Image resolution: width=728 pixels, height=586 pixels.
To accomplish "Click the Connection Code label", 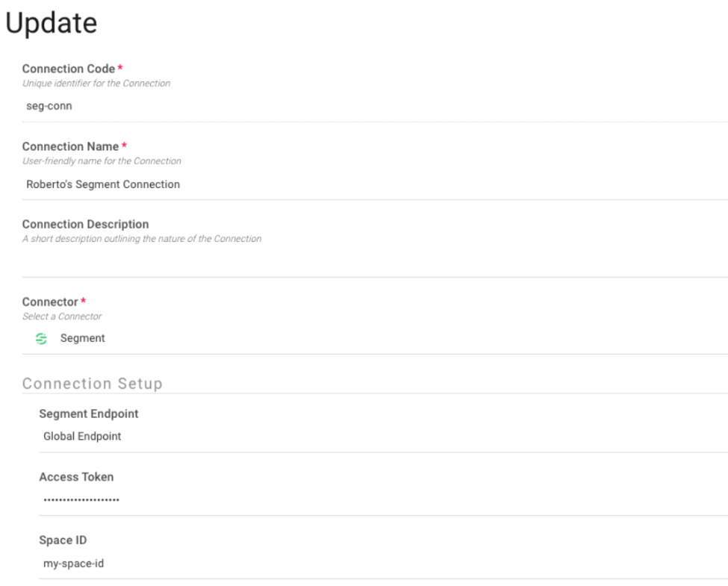I will 69,69.
